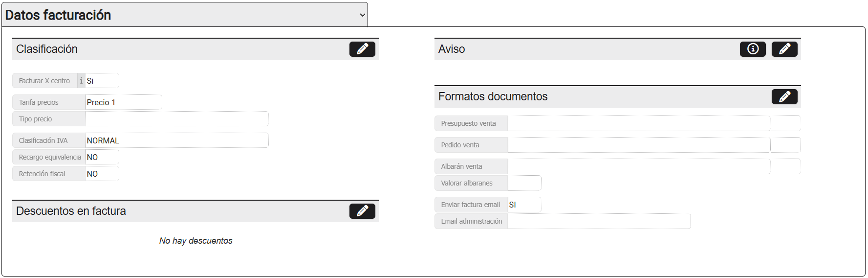Click the Tipo precio label
Screen dimensions: 868x278
[x=35, y=119]
